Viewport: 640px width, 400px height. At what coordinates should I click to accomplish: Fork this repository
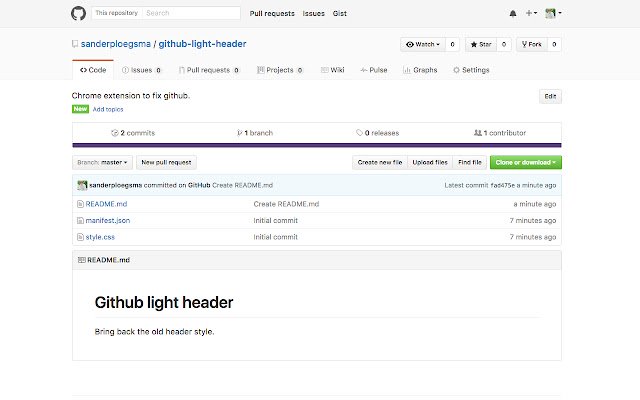point(532,44)
